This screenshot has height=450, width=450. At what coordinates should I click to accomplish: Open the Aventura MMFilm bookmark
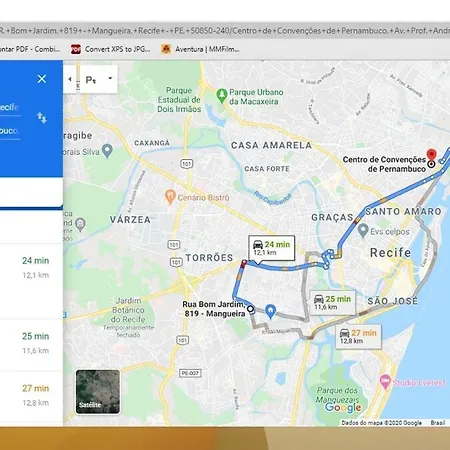[x=200, y=49]
